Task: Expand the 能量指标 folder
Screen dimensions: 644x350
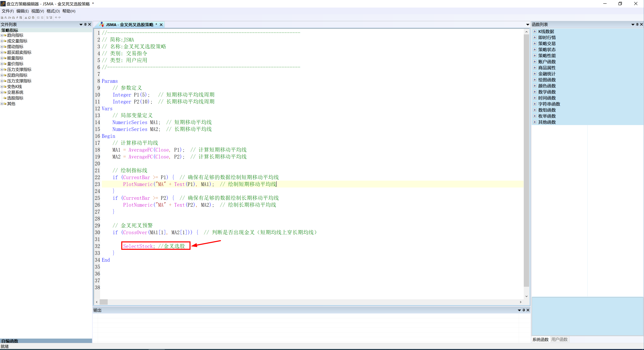Action: click(x=2, y=58)
